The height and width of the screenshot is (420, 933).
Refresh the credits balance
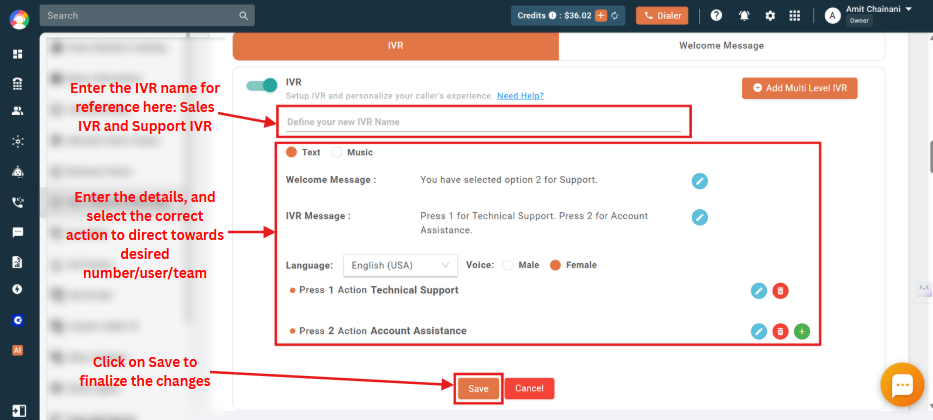(x=615, y=16)
